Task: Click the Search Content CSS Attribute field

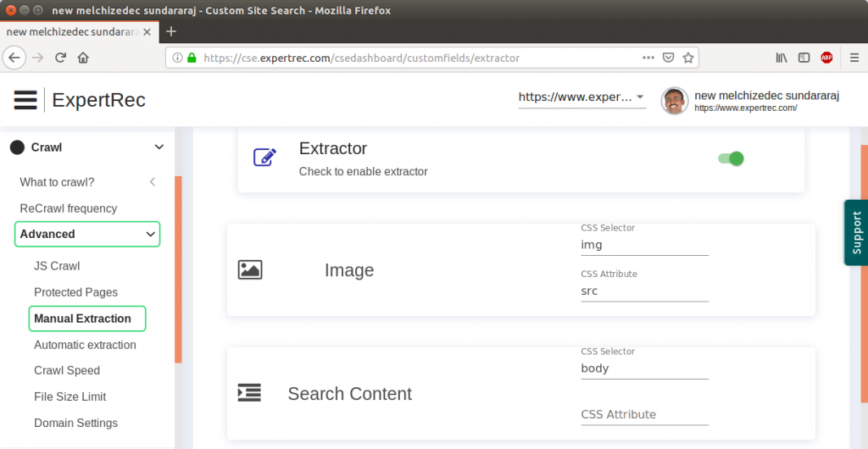Action: click(643, 414)
